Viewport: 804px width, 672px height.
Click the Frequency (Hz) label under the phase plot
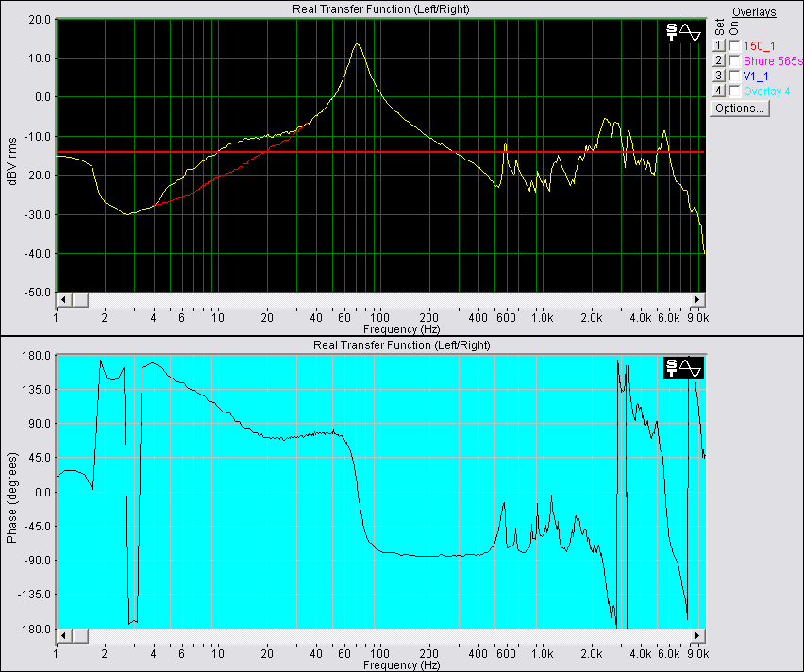(401, 664)
